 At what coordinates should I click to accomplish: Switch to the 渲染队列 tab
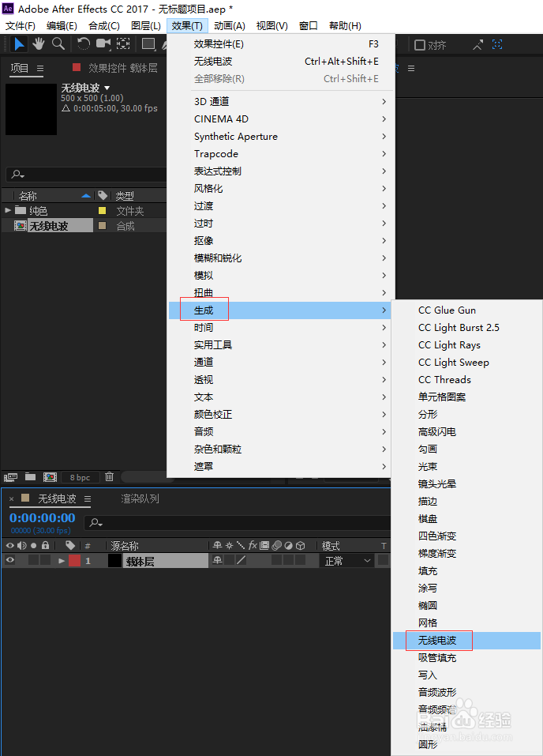(x=140, y=498)
